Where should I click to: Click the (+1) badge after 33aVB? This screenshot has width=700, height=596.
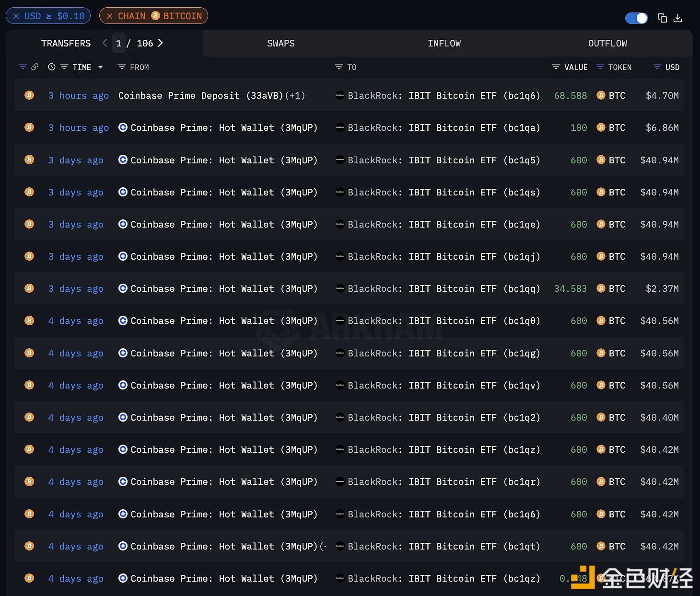[295, 96]
